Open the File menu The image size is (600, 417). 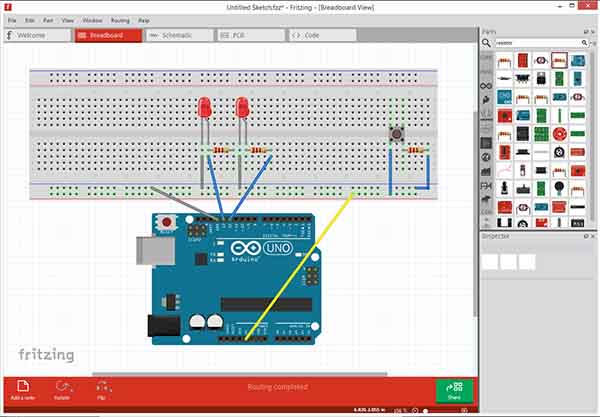click(x=12, y=20)
